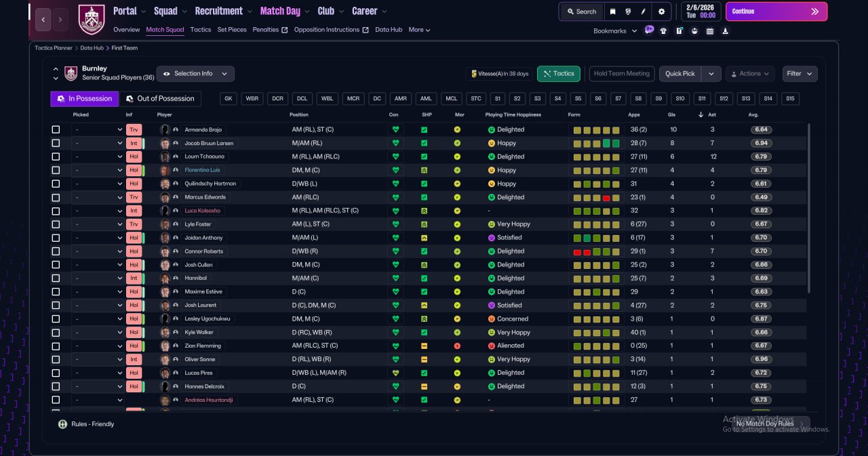
Task: Open the messages inbox icon with 9+ badge
Action: 649,30
